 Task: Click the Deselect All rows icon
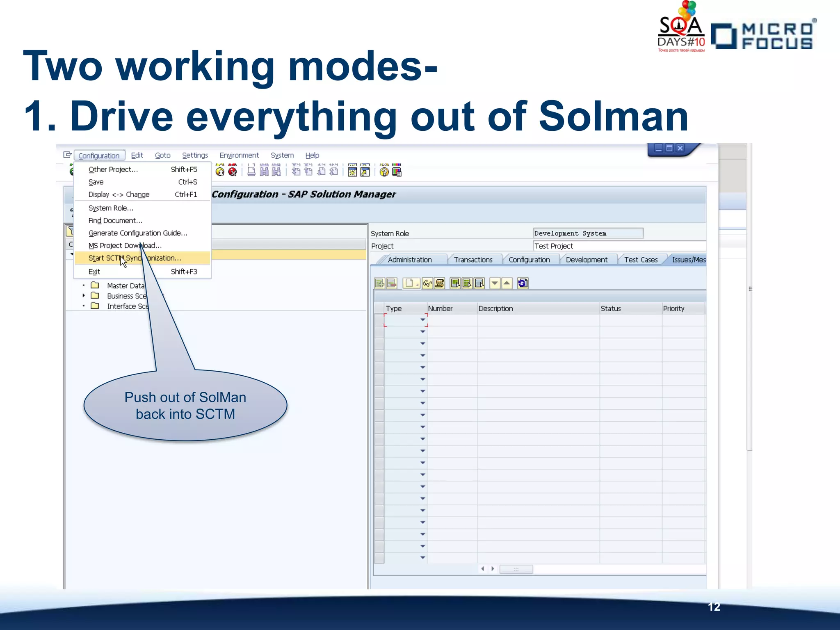(x=479, y=283)
